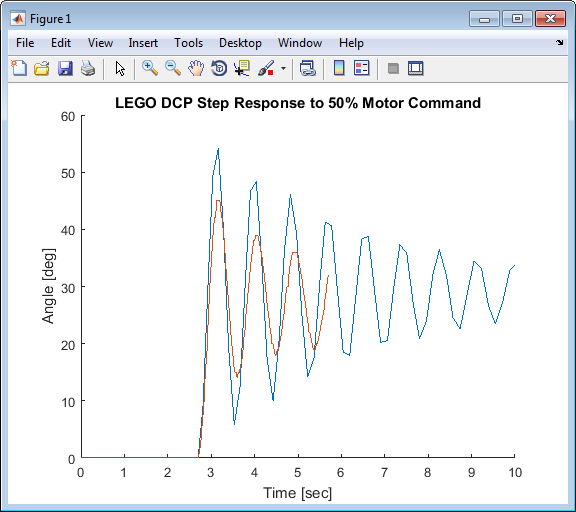The height and width of the screenshot is (512, 576).
Task: Enable the Rotate 3D tool
Action: (219, 68)
